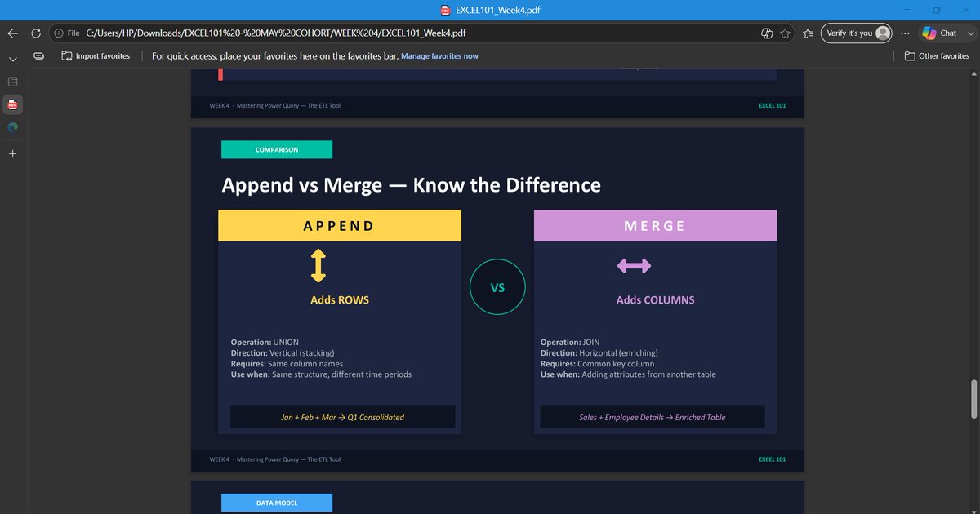
Task: Open the Copilot Chat button
Action: tap(939, 33)
